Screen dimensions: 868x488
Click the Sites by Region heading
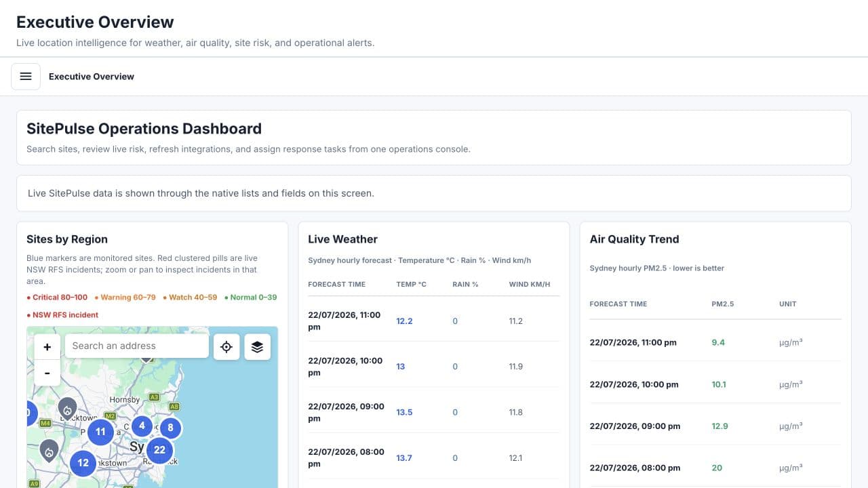point(67,239)
